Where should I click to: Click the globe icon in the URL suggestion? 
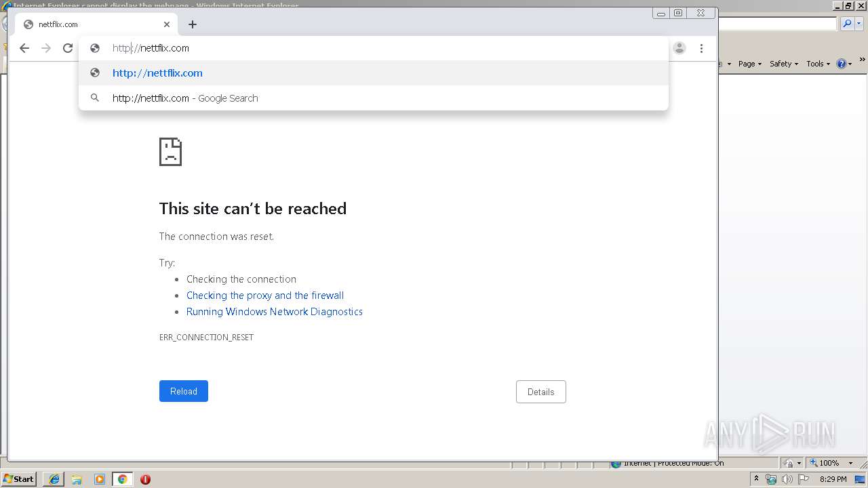pyautogui.click(x=96, y=73)
